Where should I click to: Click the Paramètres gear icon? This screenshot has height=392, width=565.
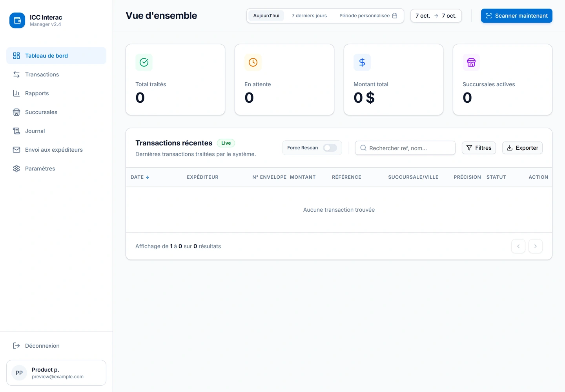click(x=16, y=169)
